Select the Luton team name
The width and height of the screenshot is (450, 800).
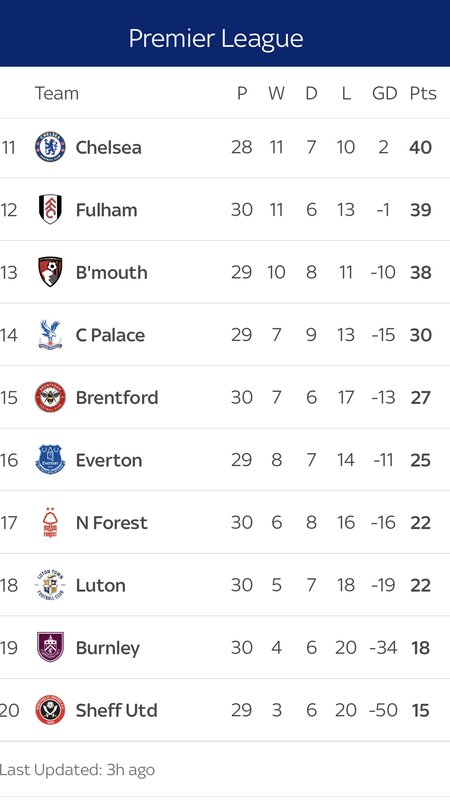point(101,585)
